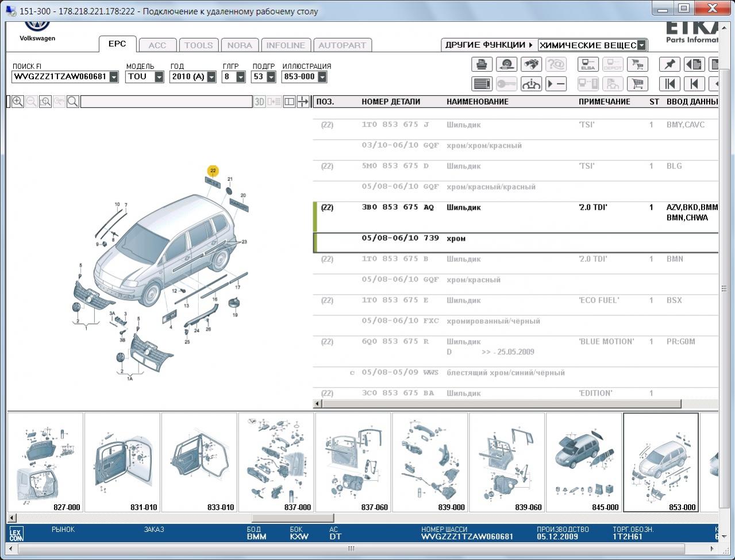Open illustration thumbnail 845-000

(x=584, y=462)
